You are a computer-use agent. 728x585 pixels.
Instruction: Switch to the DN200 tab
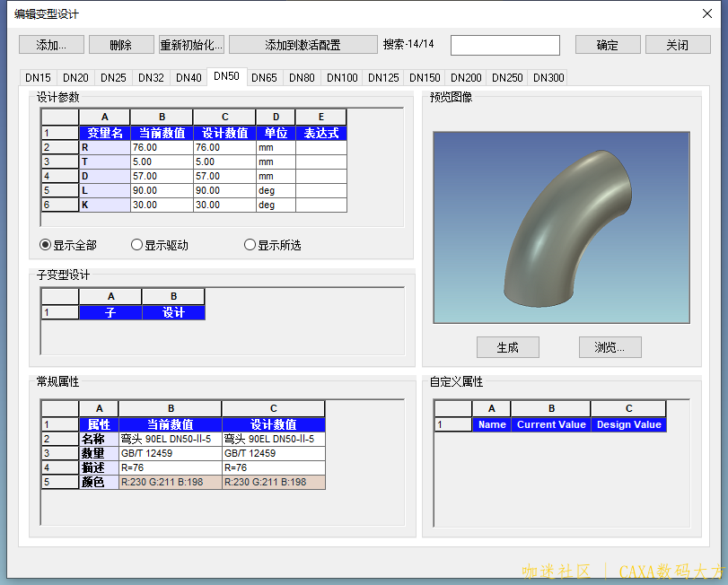pos(466,77)
